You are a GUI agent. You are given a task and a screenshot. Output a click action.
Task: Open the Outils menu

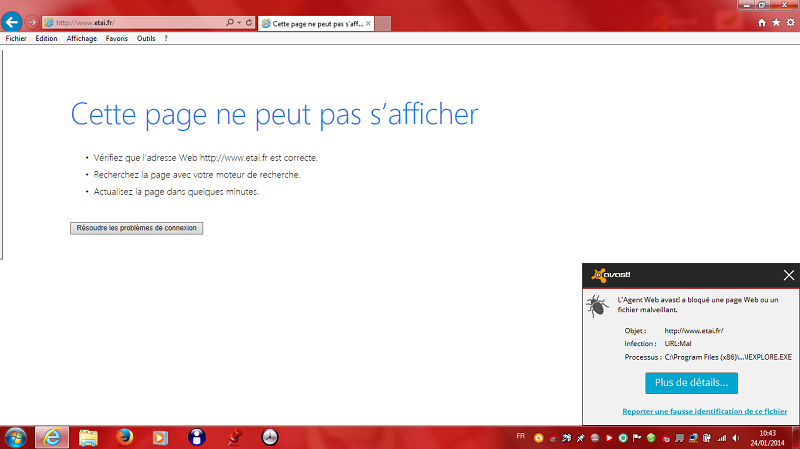146,38
